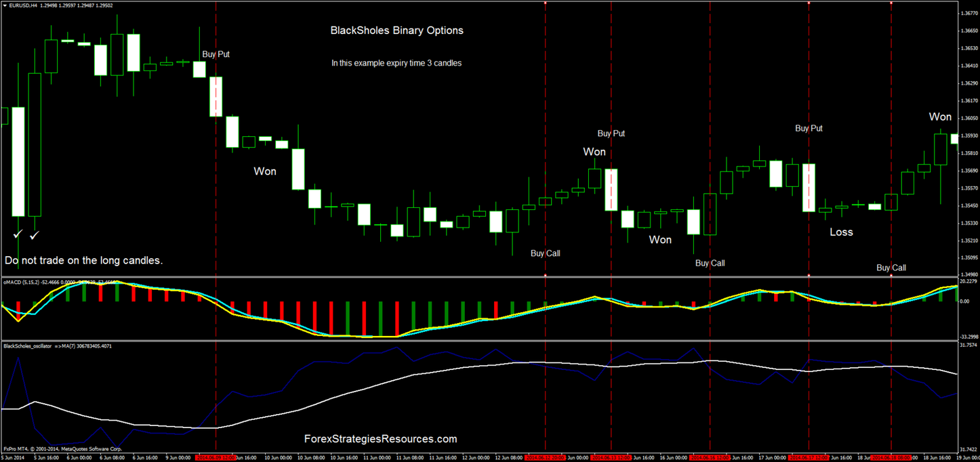Expand the EURUSD chart dropdown arrow
Viewport: 980px width, 462px height.
tap(5, 5)
